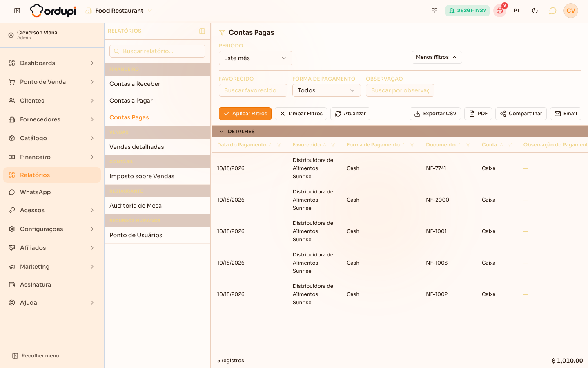588x368 pixels.
Task: Expand the Ponto de Venda menu
Action: tap(52, 82)
